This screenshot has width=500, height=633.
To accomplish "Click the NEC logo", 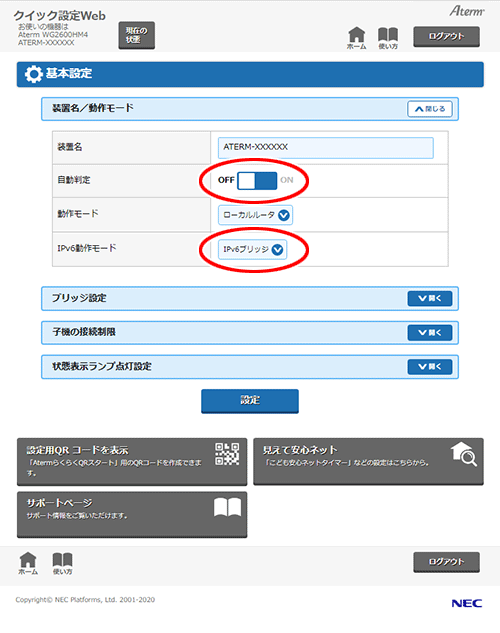I will point(467,603).
